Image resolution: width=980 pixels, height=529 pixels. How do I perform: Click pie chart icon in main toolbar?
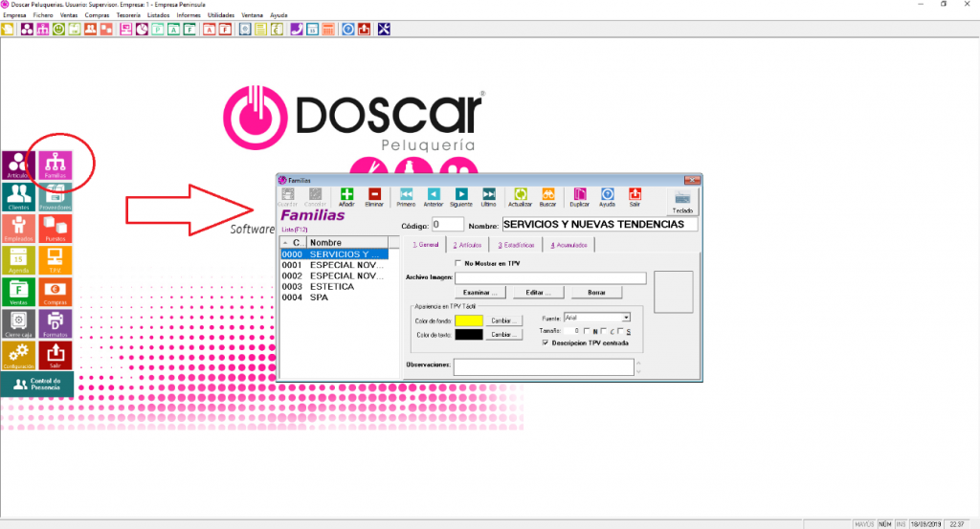pyautogui.click(x=142, y=30)
